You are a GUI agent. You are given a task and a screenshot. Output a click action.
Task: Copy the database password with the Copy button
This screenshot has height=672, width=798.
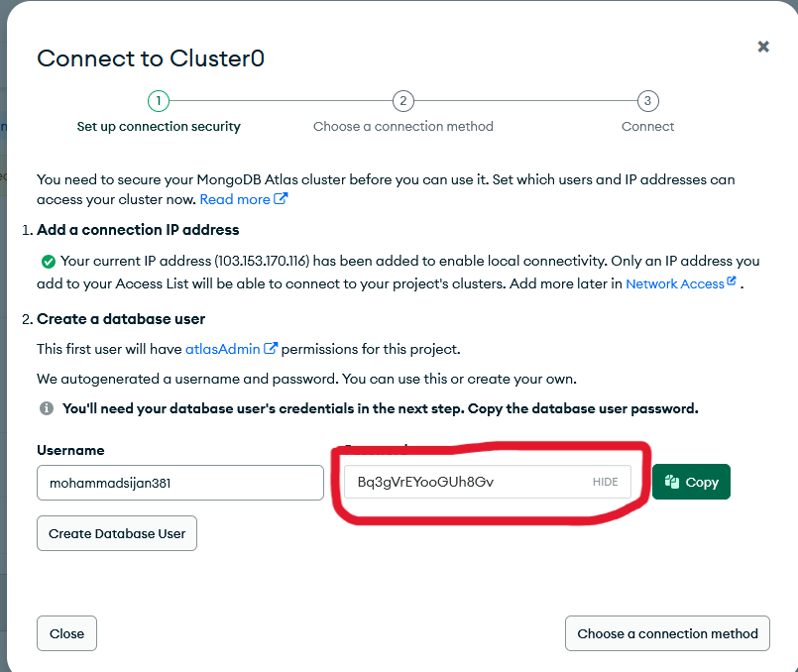click(691, 482)
